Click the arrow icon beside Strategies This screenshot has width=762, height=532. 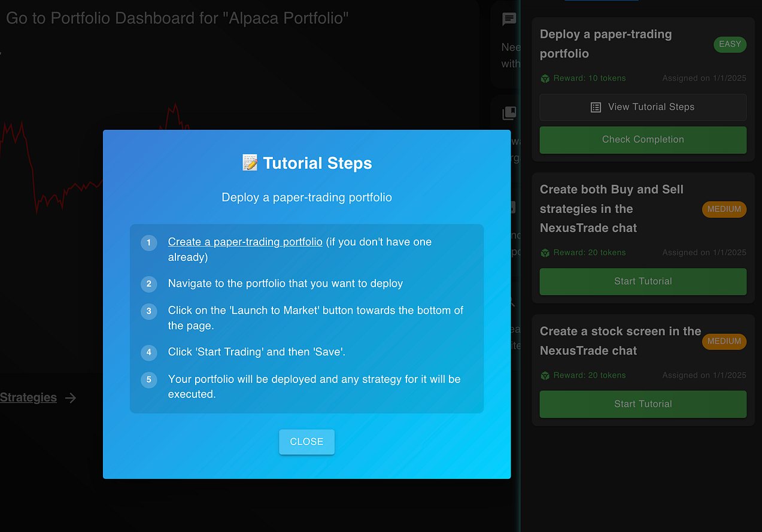click(70, 397)
